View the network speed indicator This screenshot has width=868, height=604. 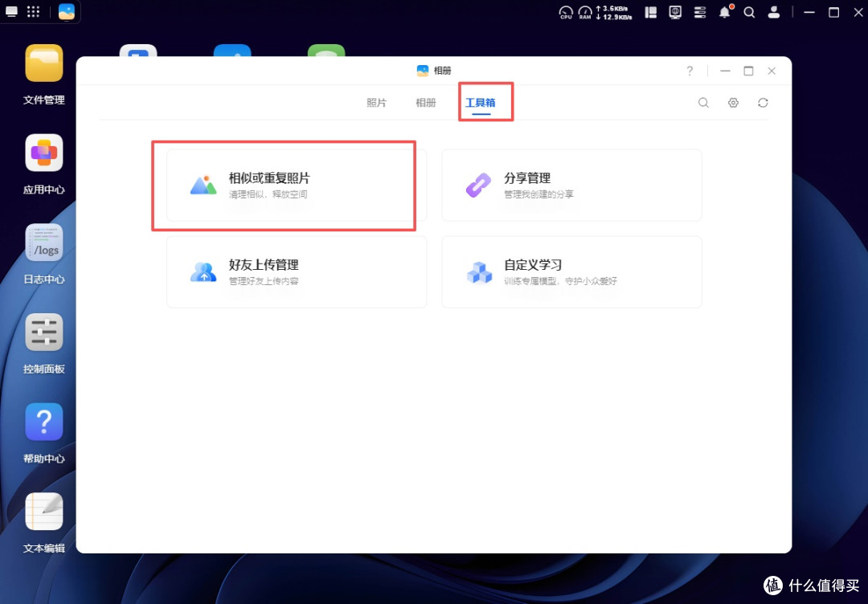tap(614, 13)
